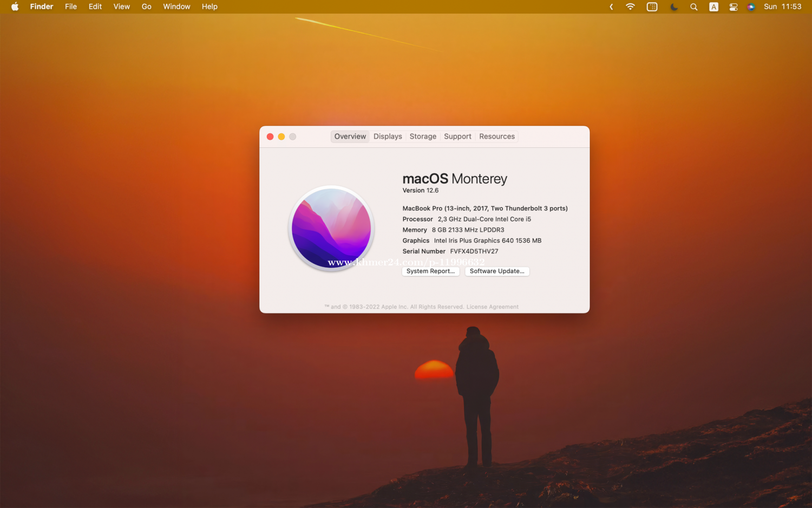Click Version 12.6 text
Viewport: 812px width, 508px height.
[x=421, y=191]
